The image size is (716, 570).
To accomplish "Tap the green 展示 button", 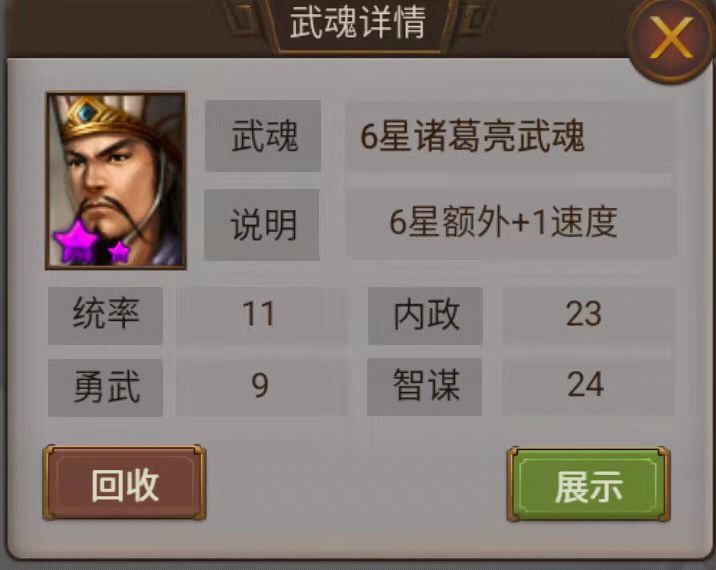I will point(589,485).
